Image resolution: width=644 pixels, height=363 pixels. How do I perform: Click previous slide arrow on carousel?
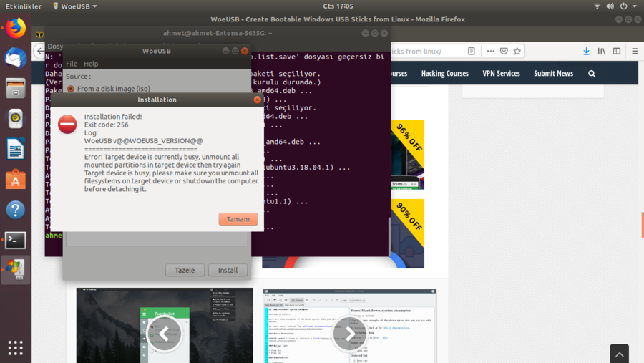[x=165, y=334]
